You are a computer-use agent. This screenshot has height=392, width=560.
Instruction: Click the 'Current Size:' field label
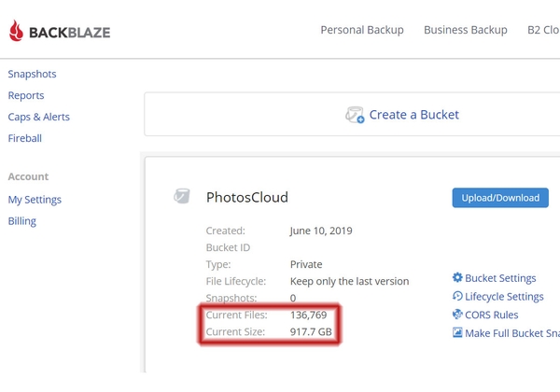(235, 332)
